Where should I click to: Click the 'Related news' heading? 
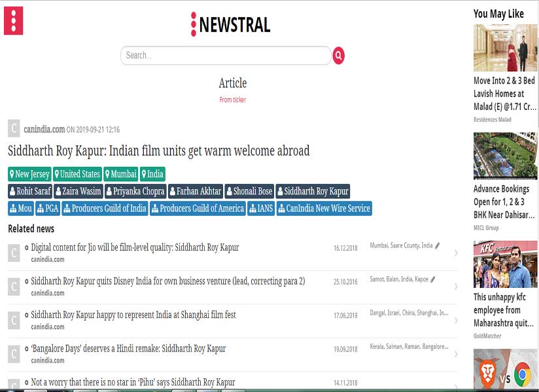point(31,228)
